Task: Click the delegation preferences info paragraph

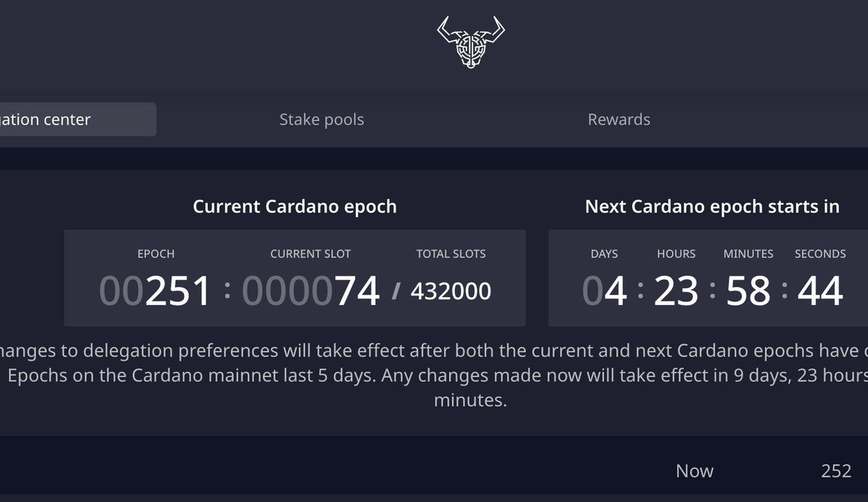Action: (x=434, y=375)
